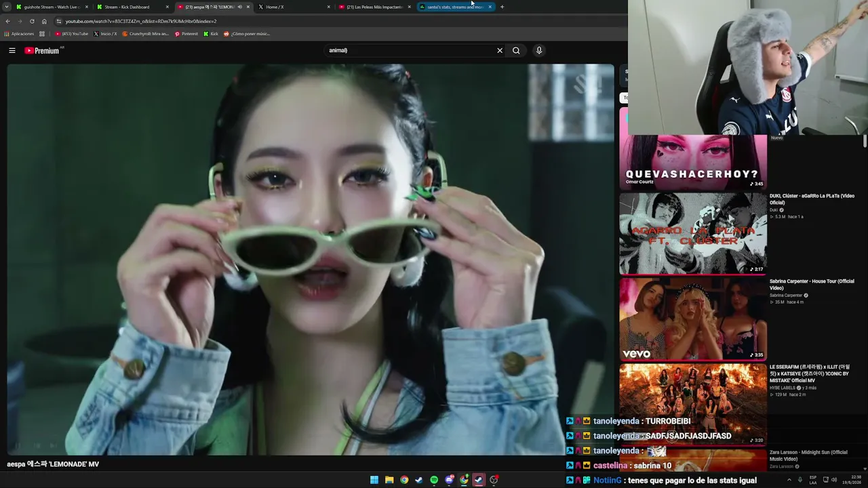The height and width of the screenshot is (488, 868).
Task: Open Spotify from the taskbar
Action: [434, 480]
